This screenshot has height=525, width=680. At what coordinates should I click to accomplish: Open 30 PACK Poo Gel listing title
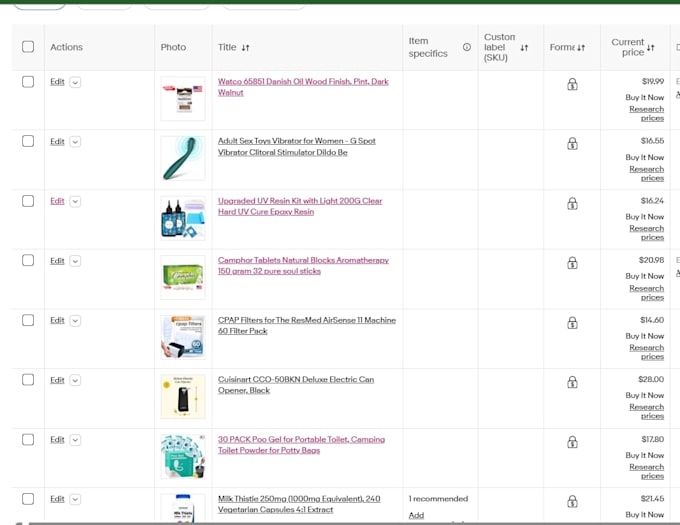coord(301,444)
